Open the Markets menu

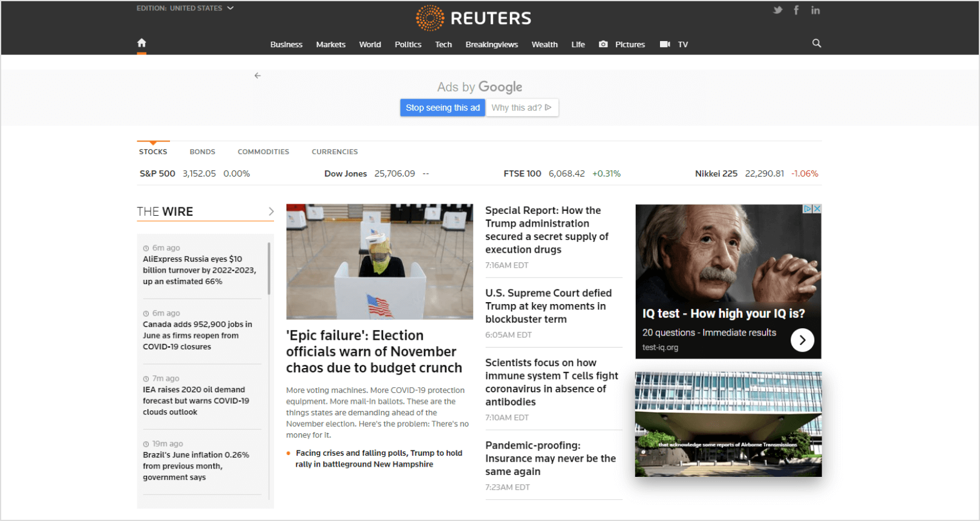pos(331,45)
